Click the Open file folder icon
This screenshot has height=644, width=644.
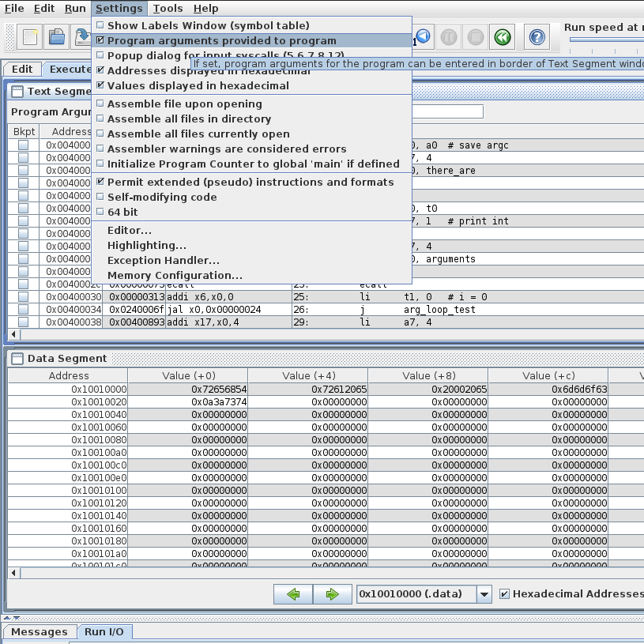(x=57, y=37)
